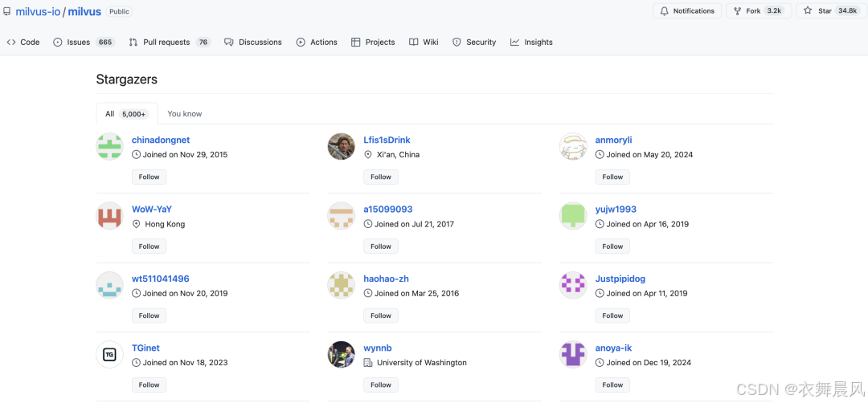868x403 pixels.
Task: Click the 34.8k star count
Action: [847, 10]
